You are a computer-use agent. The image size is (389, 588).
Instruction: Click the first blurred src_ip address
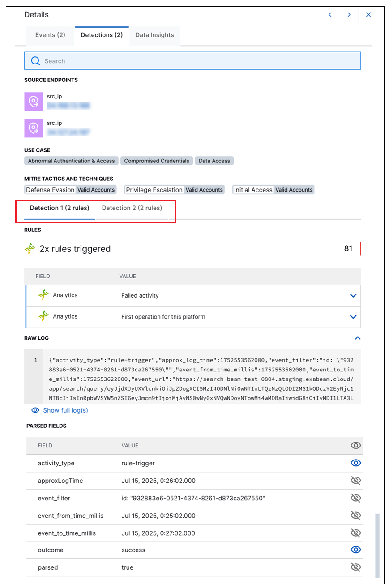(x=68, y=106)
